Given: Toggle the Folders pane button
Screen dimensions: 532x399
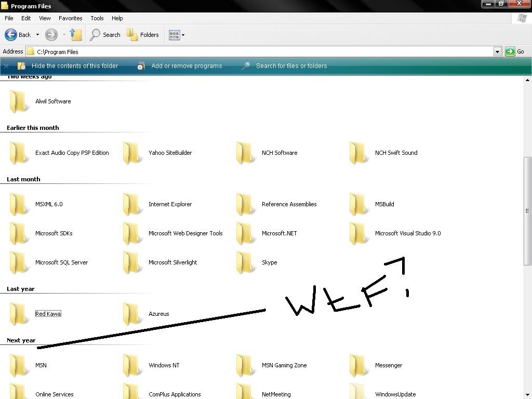Looking at the screenshot, I should [143, 35].
